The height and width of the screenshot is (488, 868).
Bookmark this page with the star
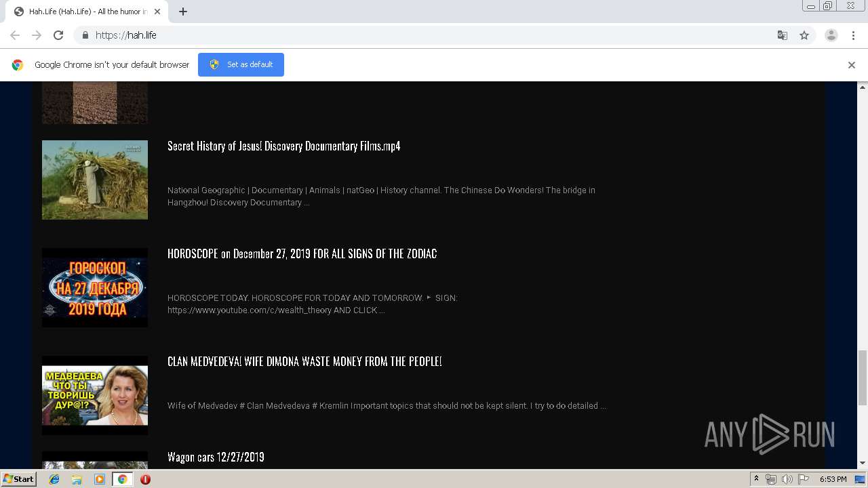tap(804, 35)
